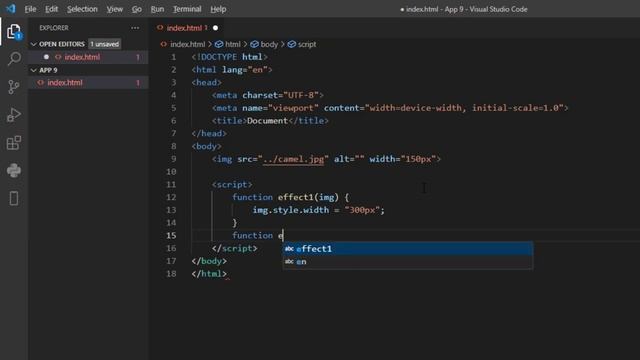
Task: Click the unsaved dot beside index.html in Open Editors
Action: pyautogui.click(x=46, y=57)
